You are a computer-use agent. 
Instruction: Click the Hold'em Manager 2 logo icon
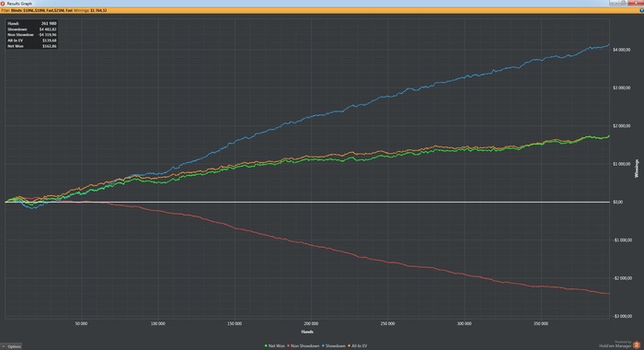tap(637, 344)
